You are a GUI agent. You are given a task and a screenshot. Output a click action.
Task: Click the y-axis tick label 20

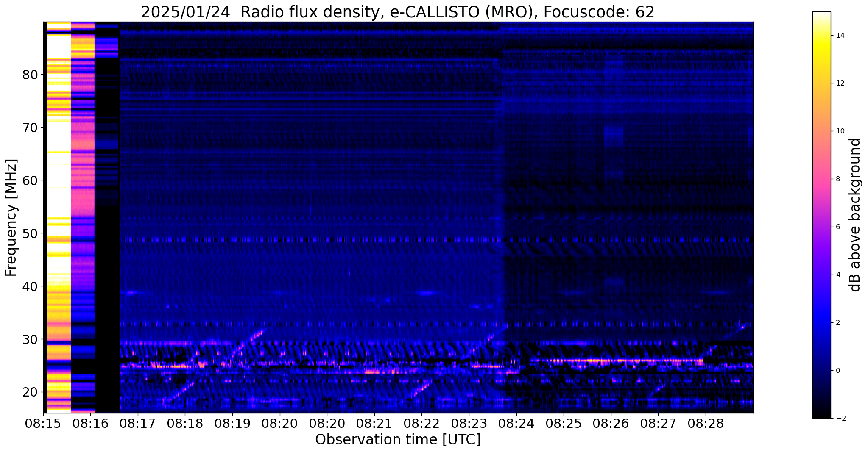coord(31,392)
